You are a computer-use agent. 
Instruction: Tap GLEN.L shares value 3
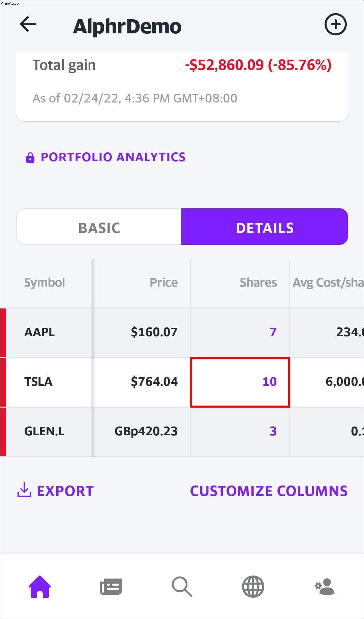(x=273, y=431)
